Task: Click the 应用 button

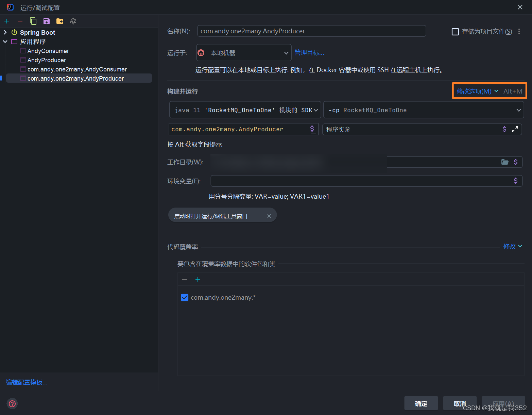Action: pos(503,403)
